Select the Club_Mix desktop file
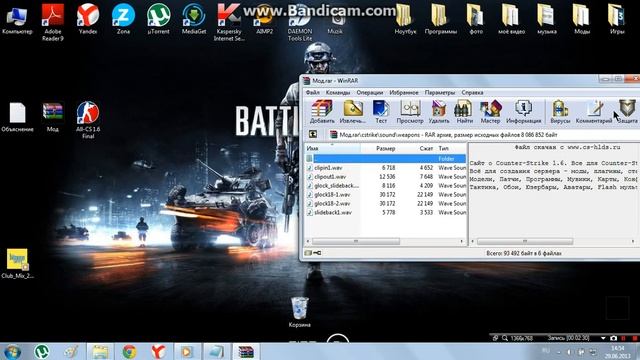The width and height of the screenshot is (640, 360). 17,264
